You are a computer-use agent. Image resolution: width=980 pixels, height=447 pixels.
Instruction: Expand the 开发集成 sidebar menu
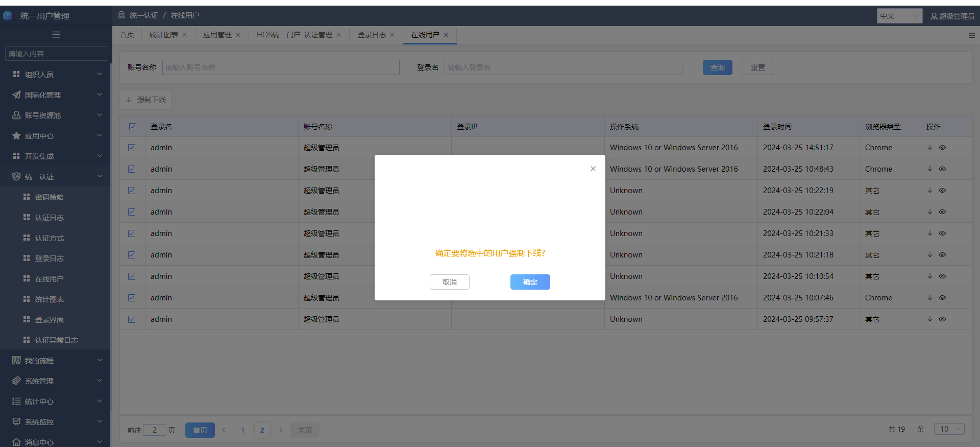(x=55, y=156)
